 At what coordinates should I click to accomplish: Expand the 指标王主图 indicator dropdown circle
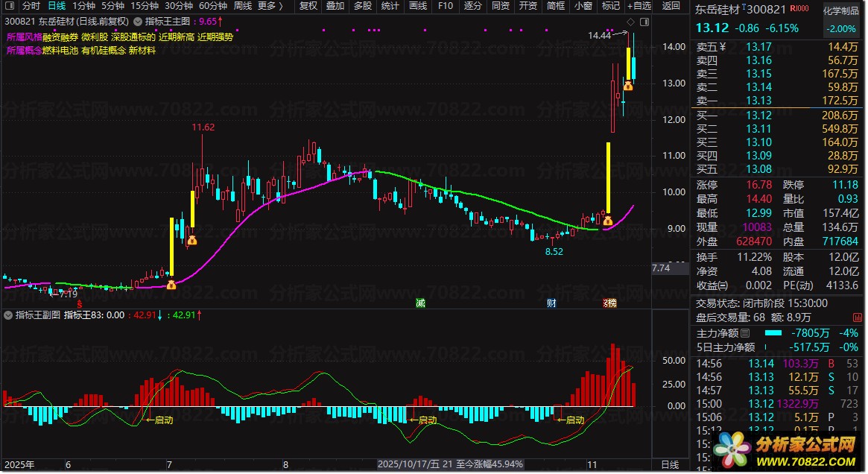137,22
